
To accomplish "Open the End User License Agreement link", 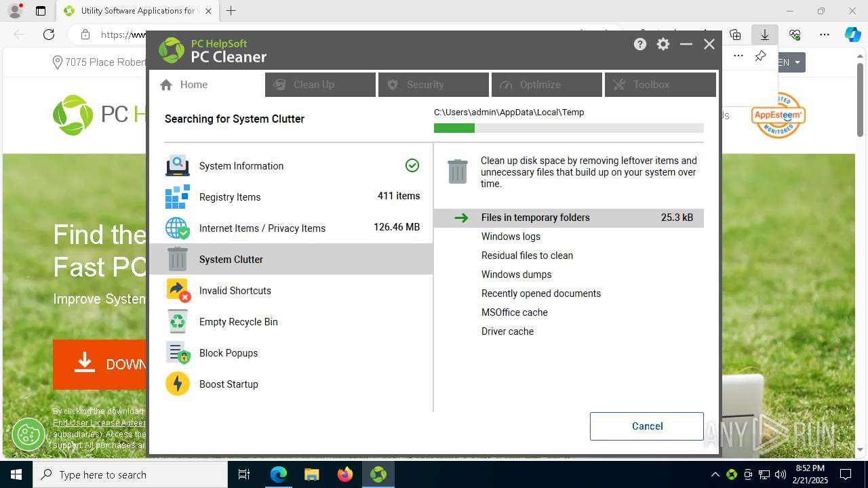I will click(99, 423).
